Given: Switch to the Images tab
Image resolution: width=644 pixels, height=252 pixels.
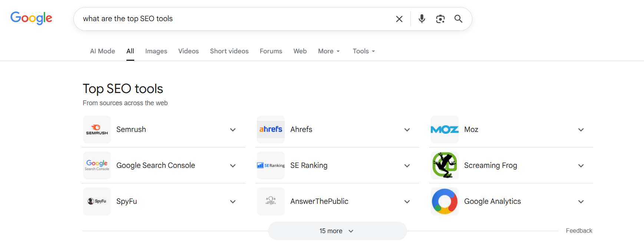Looking at the screenshot, I should pyautogui.click(x=156, y=51).
